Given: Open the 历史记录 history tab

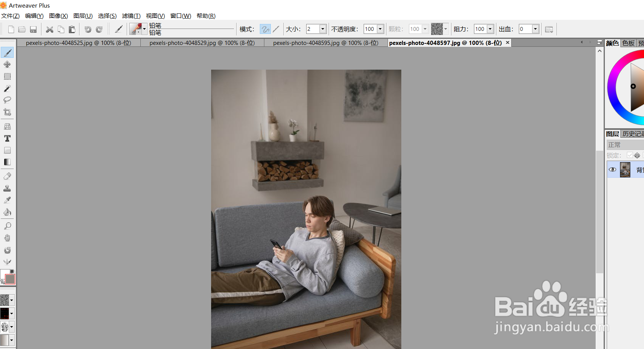Looking at the screenshot, I should [x=633, y=134].
